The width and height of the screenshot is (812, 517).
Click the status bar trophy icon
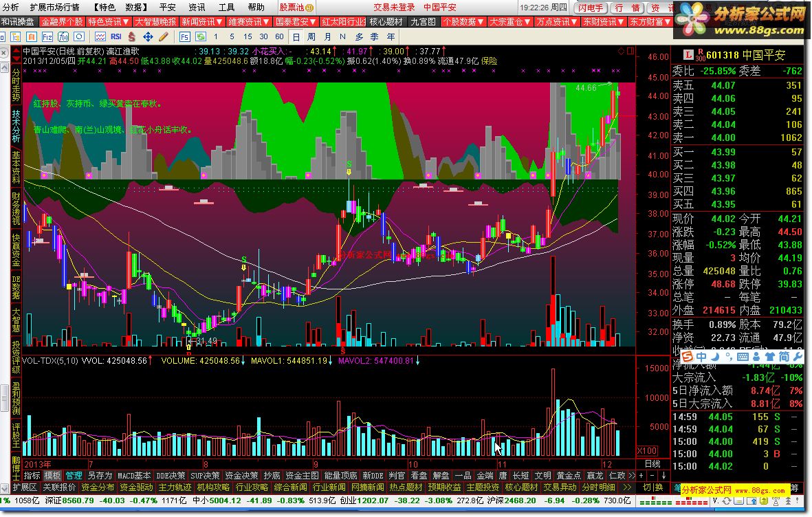click(x=775, y=501)
